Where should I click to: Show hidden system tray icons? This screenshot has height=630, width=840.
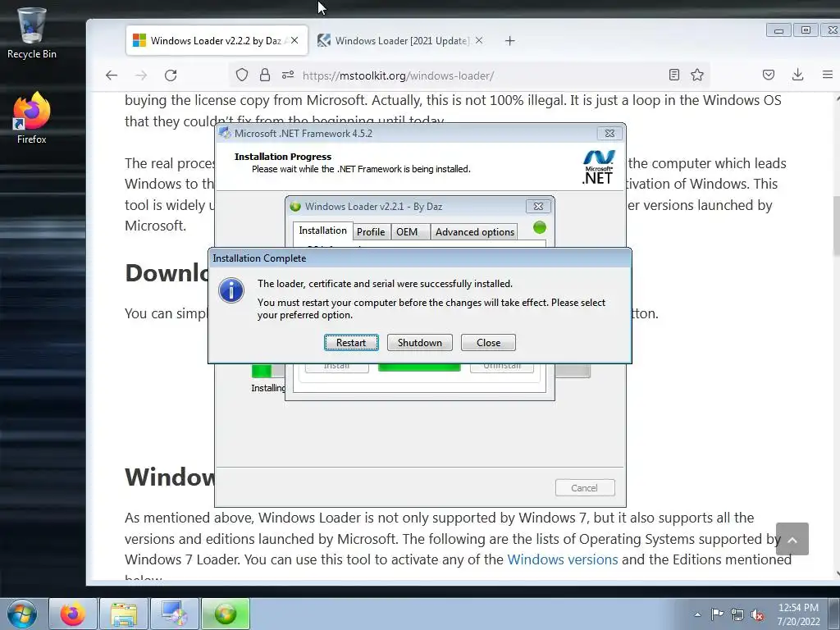(x=697, y=614)
